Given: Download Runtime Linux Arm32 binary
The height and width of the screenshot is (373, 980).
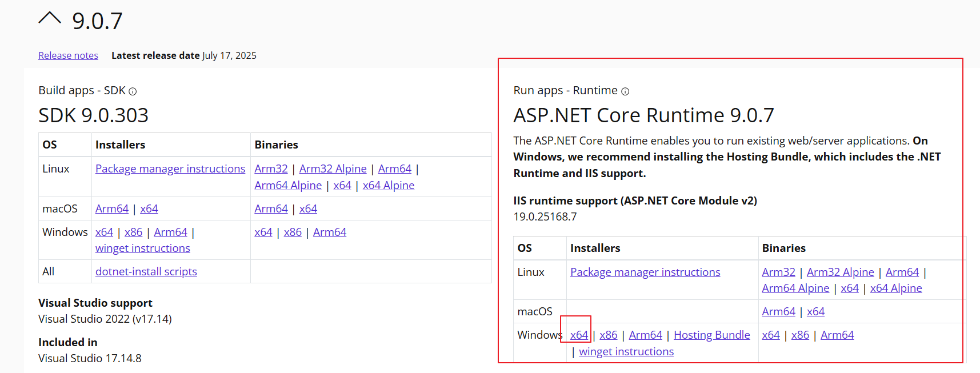Looking at the screenshot, I should click(x=778, y=272).
